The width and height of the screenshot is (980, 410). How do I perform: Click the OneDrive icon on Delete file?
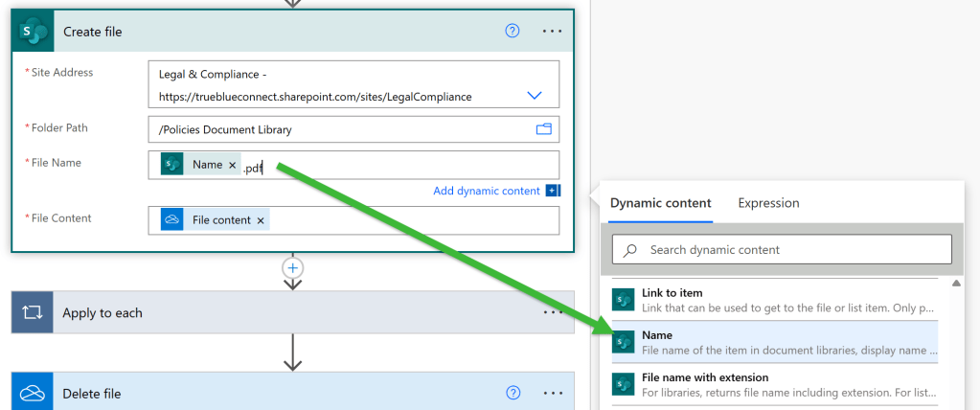pos(32,393)
